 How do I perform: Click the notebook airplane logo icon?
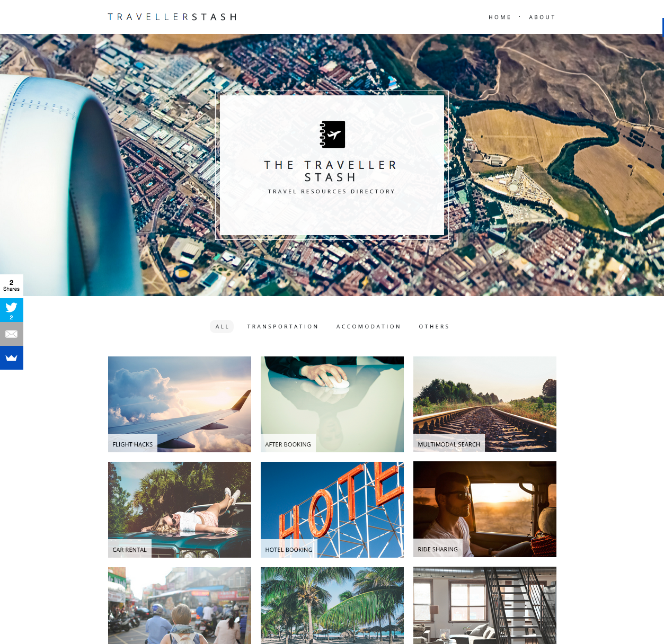(332, 135)
